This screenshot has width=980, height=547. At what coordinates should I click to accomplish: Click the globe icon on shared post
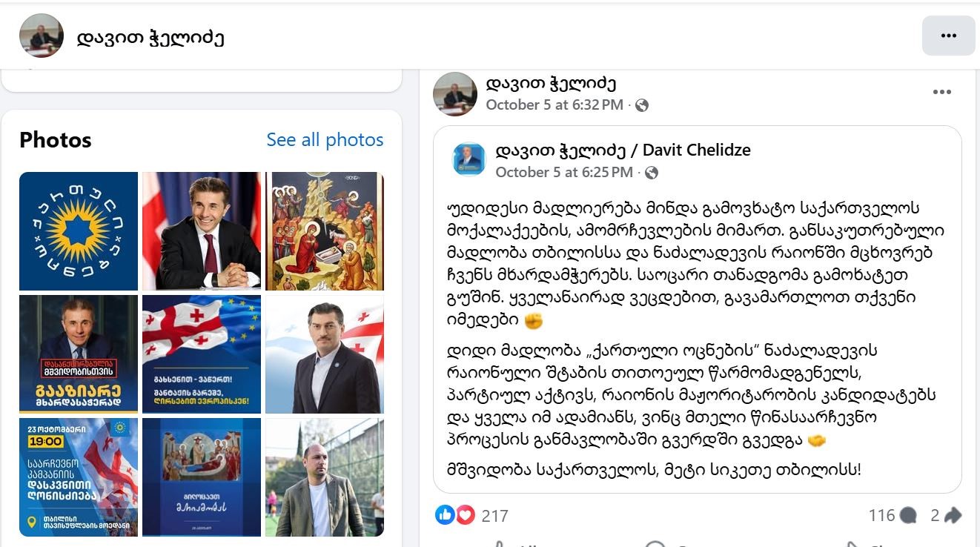click(652, 173)
